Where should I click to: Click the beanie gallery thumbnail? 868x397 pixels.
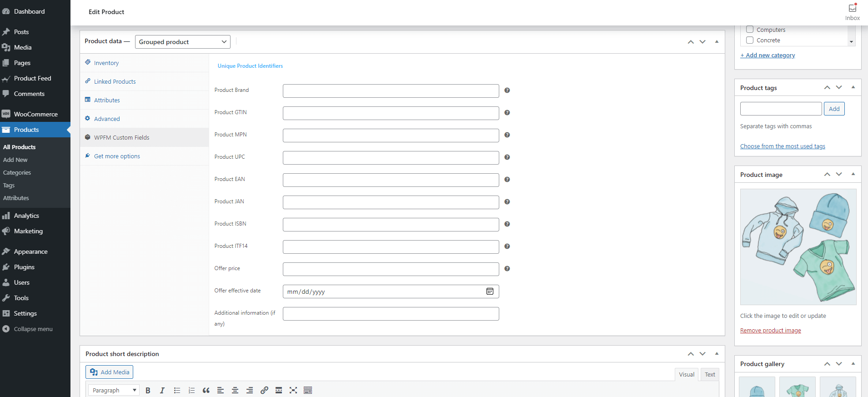click(x=757, y=387)
